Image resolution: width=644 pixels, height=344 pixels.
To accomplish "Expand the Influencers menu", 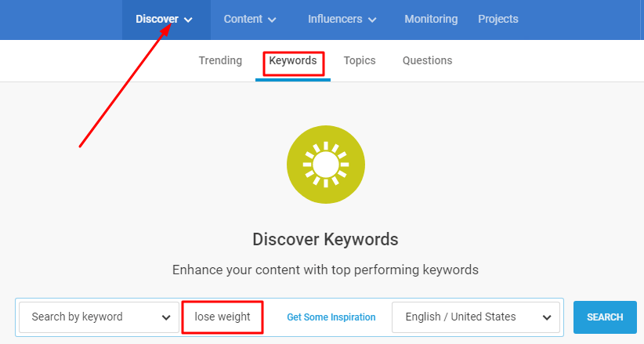I will click(342, 20).
